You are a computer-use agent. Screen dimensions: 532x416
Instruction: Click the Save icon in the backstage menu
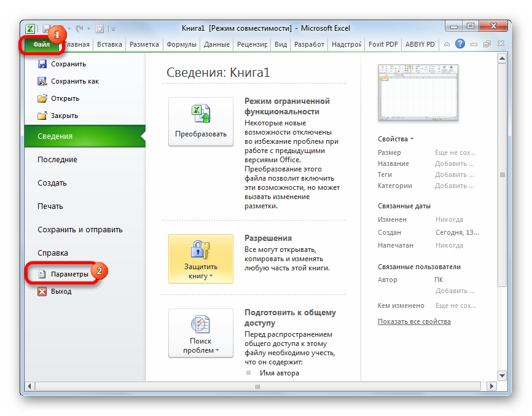coord(42,64)
